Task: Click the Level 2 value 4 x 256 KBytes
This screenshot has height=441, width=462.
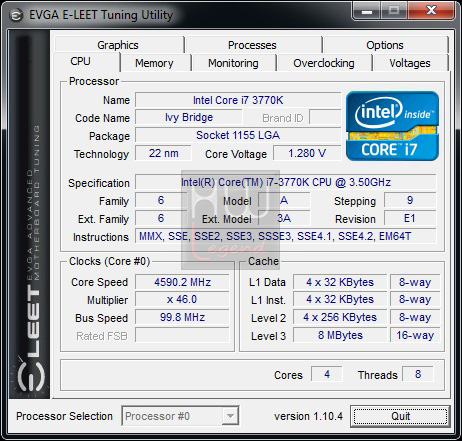Action: coord(340,317)
